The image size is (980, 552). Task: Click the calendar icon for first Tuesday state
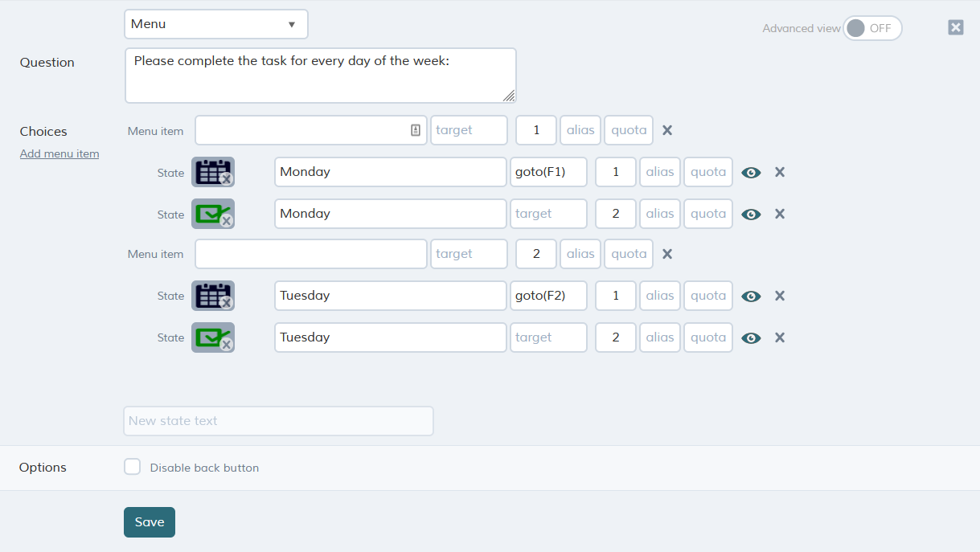[212, 295]
